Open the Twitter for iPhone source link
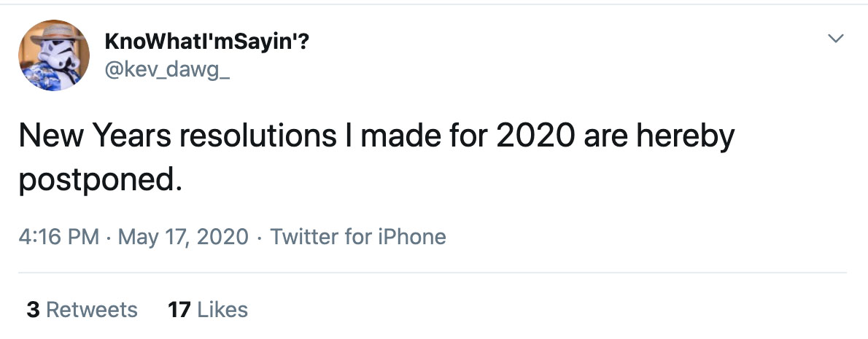The width and height of the screenshot is (868, 339). (358, 237)
